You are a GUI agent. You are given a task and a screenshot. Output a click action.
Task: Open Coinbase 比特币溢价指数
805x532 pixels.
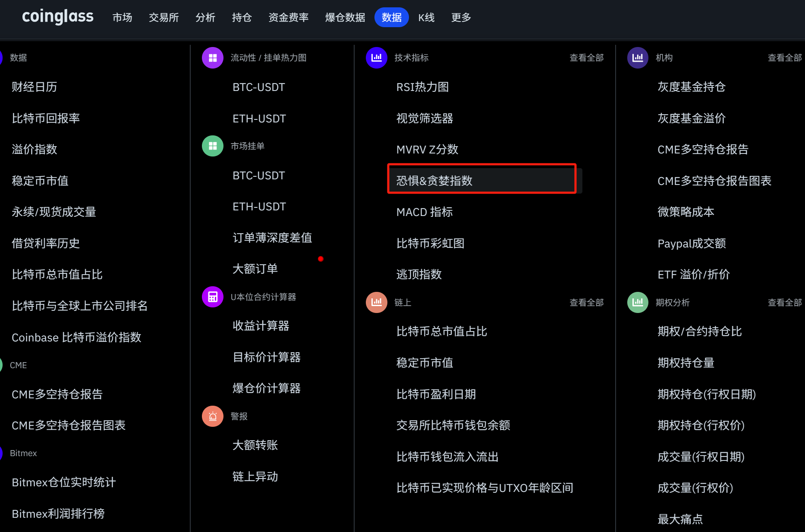click(x=76, y=338)
